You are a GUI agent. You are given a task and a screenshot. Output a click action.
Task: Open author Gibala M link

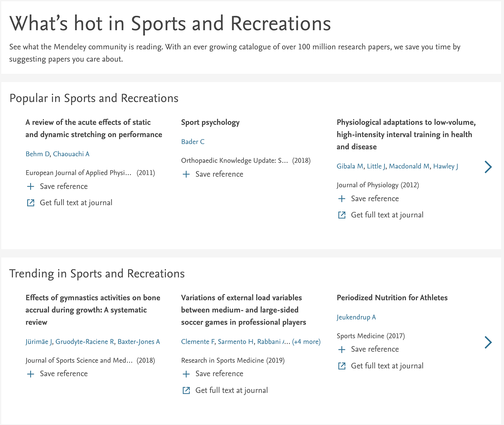(350, 166)
